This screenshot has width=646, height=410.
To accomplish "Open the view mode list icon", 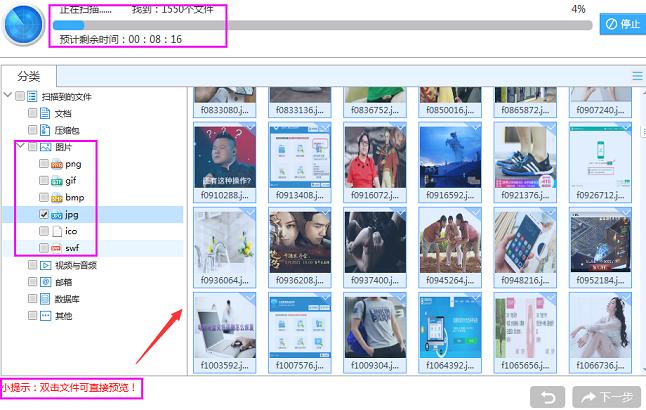I will point(637,76).
